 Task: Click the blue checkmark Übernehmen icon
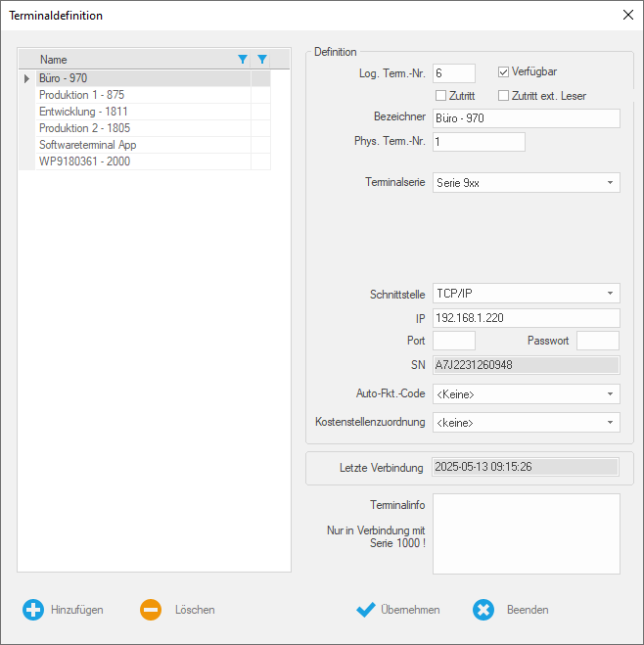pos(366,610)
